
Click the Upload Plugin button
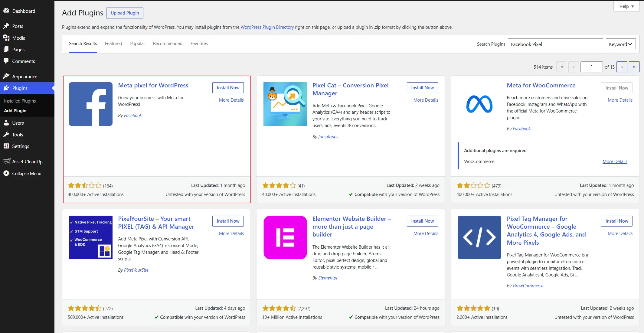[125, 13]
